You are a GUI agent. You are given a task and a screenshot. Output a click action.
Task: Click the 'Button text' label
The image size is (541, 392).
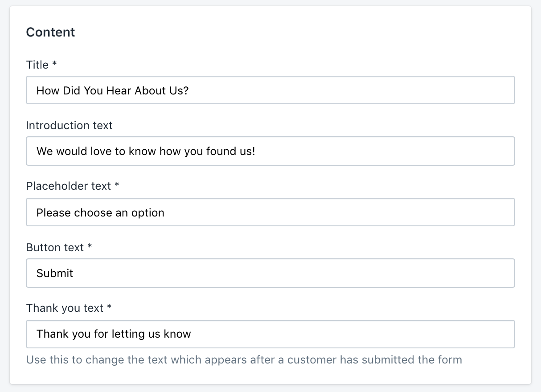55,248
